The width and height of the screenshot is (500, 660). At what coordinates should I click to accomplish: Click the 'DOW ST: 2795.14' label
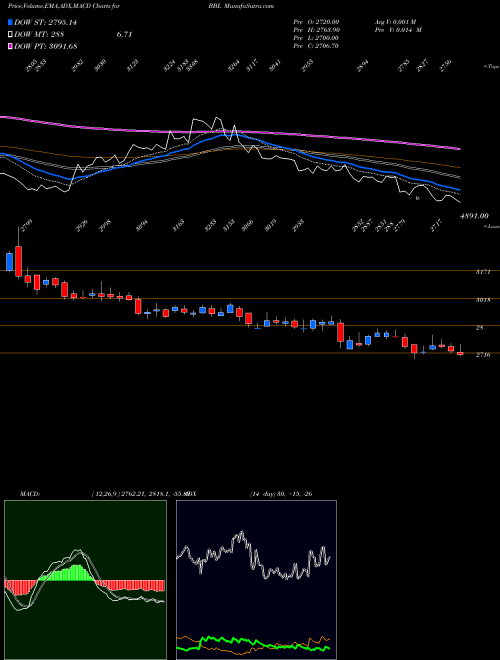click(x=45, y=22)
